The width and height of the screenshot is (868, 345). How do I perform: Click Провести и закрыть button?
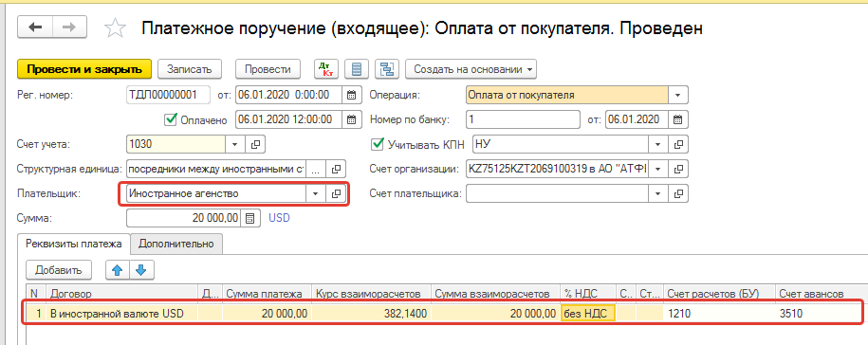84,69
